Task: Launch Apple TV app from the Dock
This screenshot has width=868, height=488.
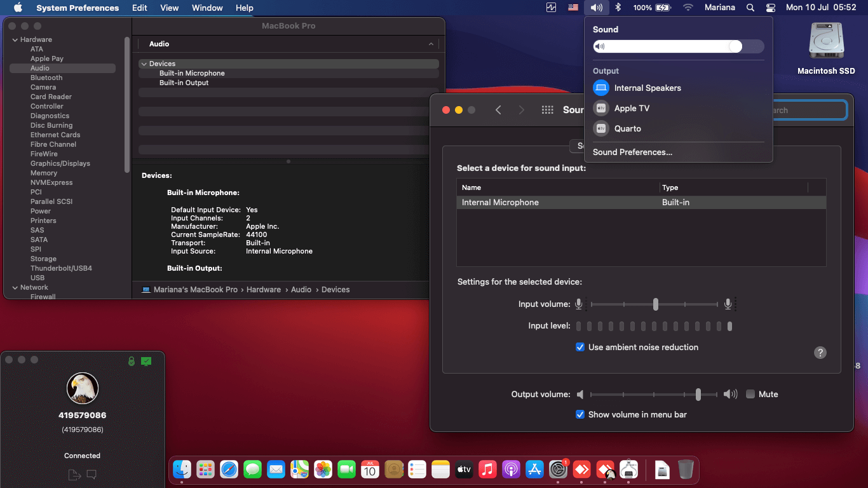Action: click(x=464, y=470)
